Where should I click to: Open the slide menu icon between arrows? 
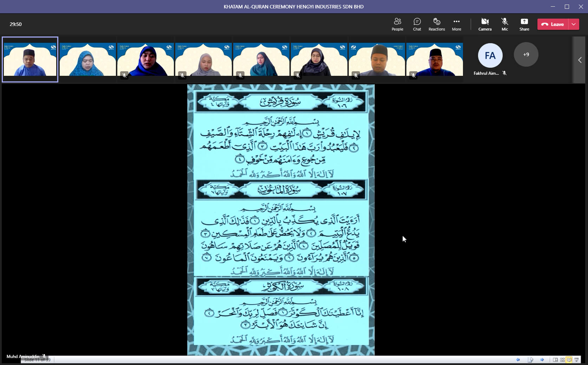(530, 360)
